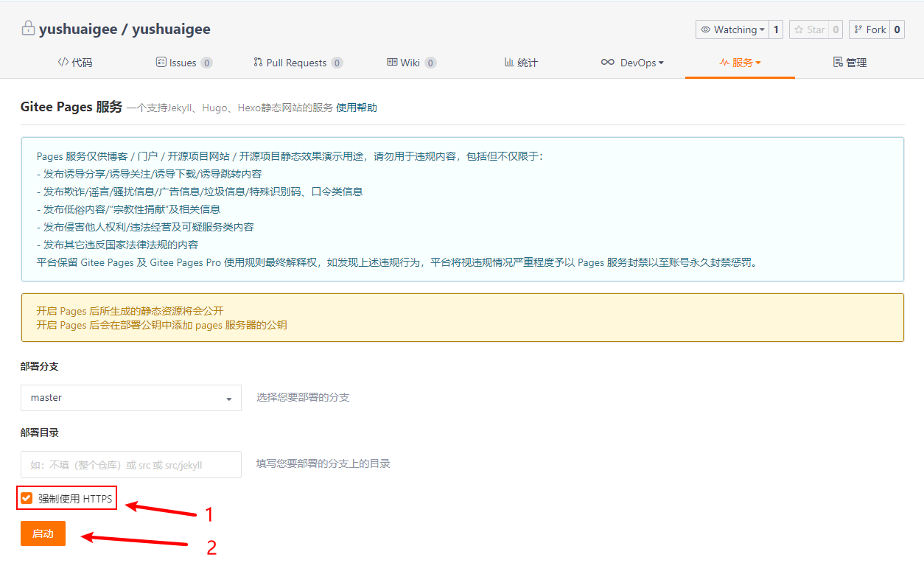
Task: Click the star count 0
Action: pos(835,29)
